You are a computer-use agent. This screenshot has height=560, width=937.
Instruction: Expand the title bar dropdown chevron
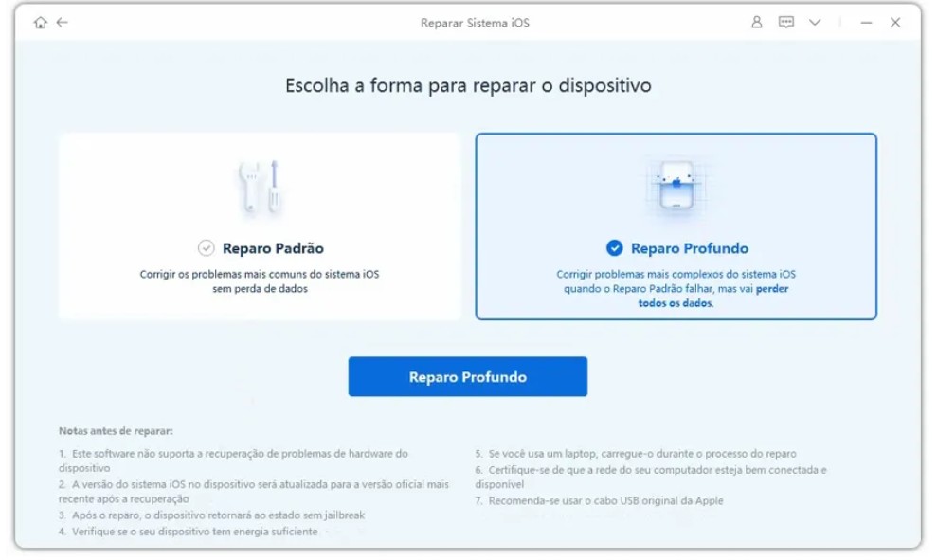[x=815, y=23]
